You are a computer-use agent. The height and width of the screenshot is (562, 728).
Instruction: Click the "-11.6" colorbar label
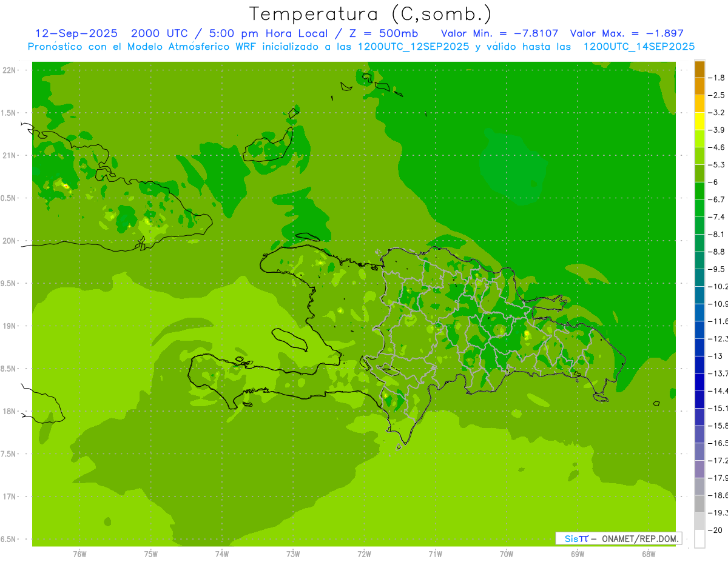[718, 321]
